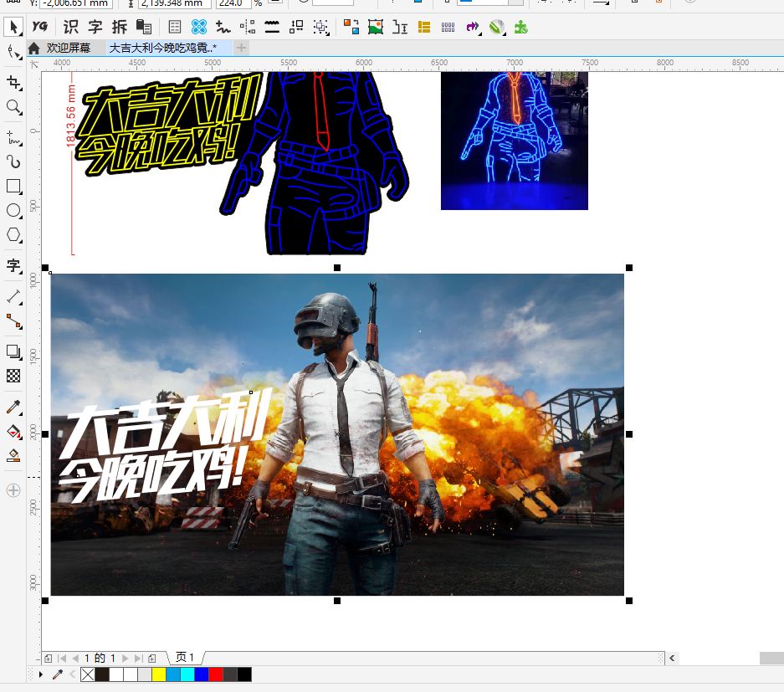Viewport: 784px width, 692px height.
Task: Select the Artistic Media tool
Action: point(13,161)
